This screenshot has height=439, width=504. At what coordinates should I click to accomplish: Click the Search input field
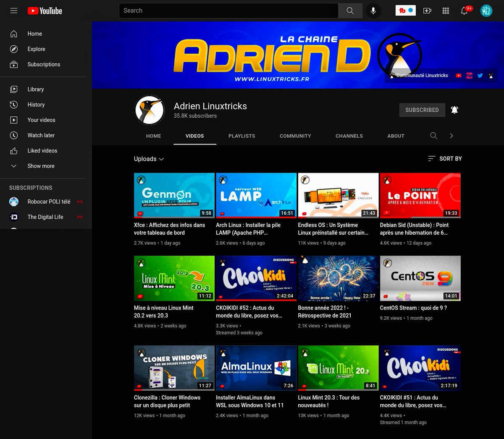228,11
